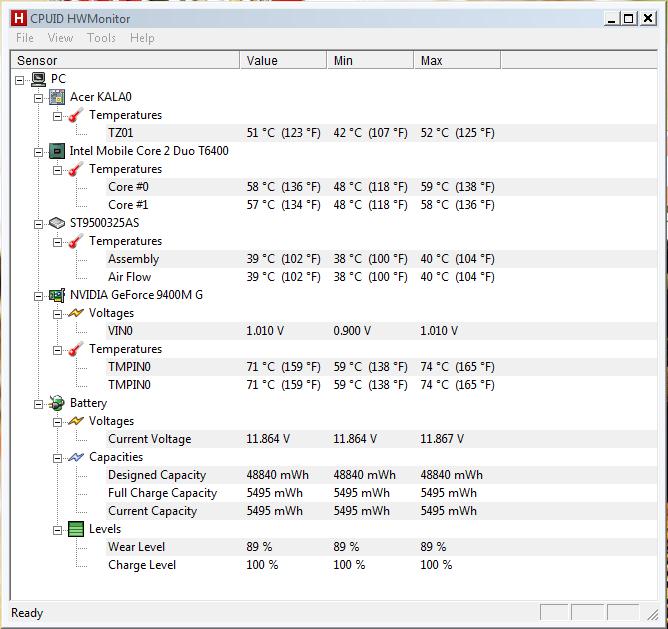Image resolution: width=668 pixels, height=629 pixels.
Task: Click TZ01 max value 52 °C (125 °F)
Action: click(x=458, y=133)
